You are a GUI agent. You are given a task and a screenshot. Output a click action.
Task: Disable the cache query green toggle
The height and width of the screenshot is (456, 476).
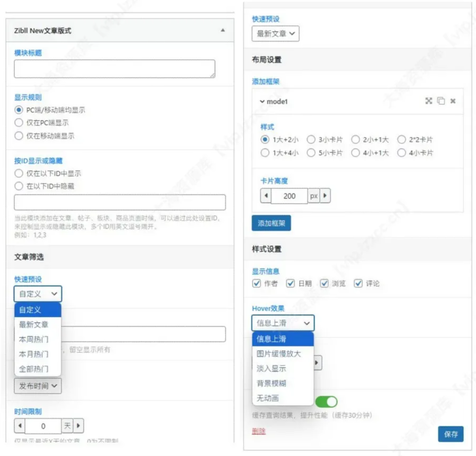pos(327,402)
